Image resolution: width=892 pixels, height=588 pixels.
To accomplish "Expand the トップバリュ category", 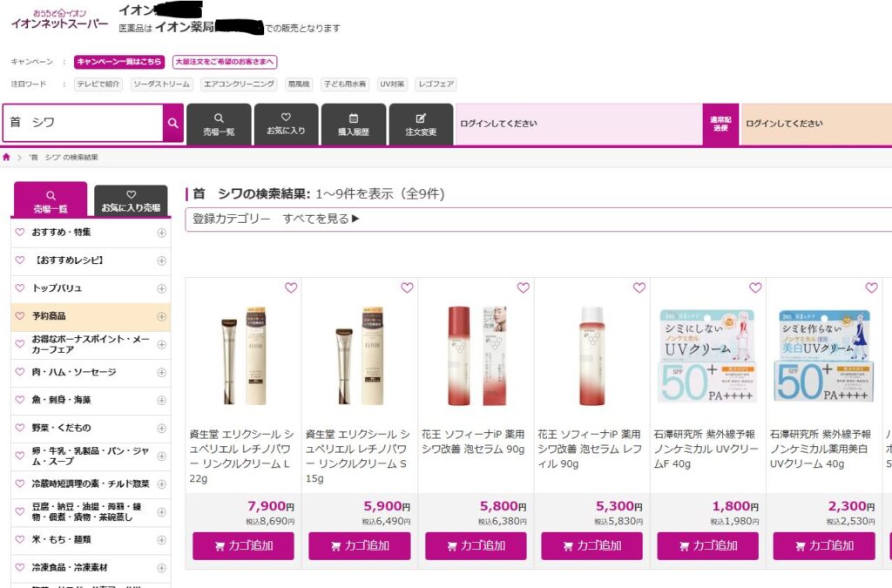I will 161,288.
